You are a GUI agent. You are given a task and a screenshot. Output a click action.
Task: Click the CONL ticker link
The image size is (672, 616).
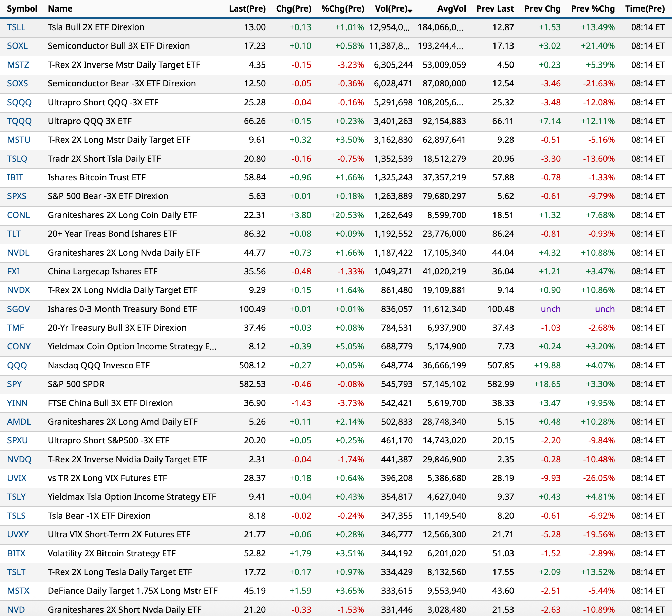[x=19, y=215]
